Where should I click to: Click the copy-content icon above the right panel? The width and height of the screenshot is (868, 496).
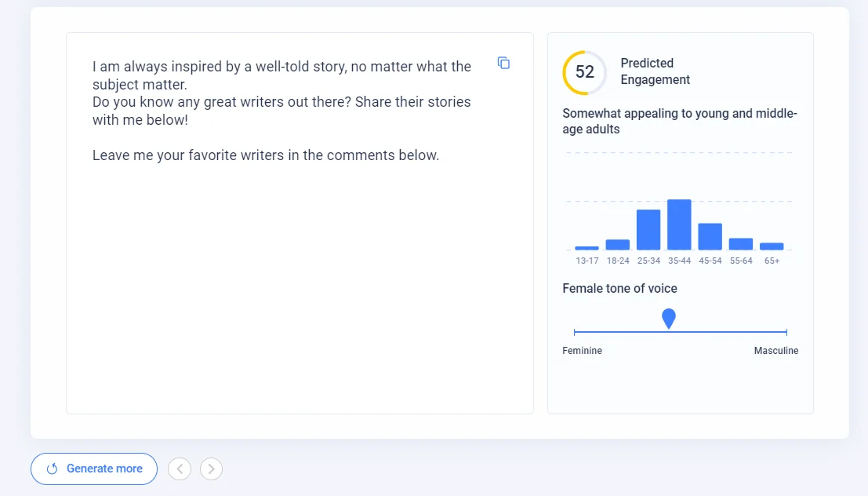click(x=503, y=63)
